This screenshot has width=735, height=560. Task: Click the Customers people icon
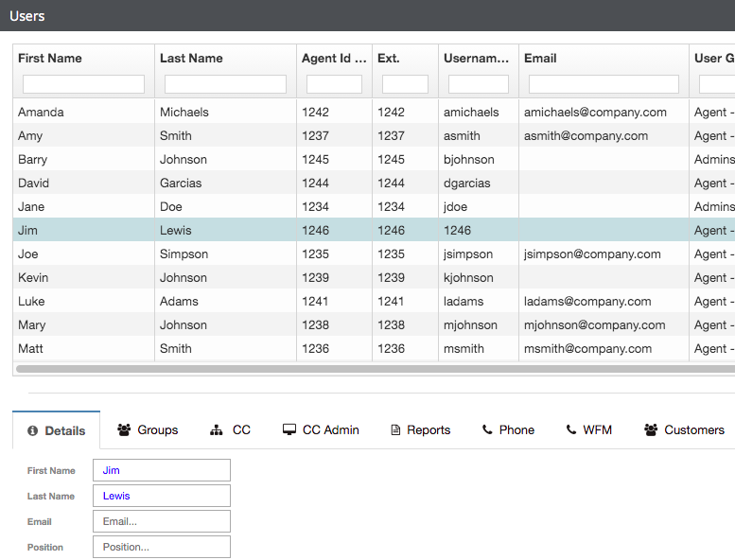tap(651, 429)
